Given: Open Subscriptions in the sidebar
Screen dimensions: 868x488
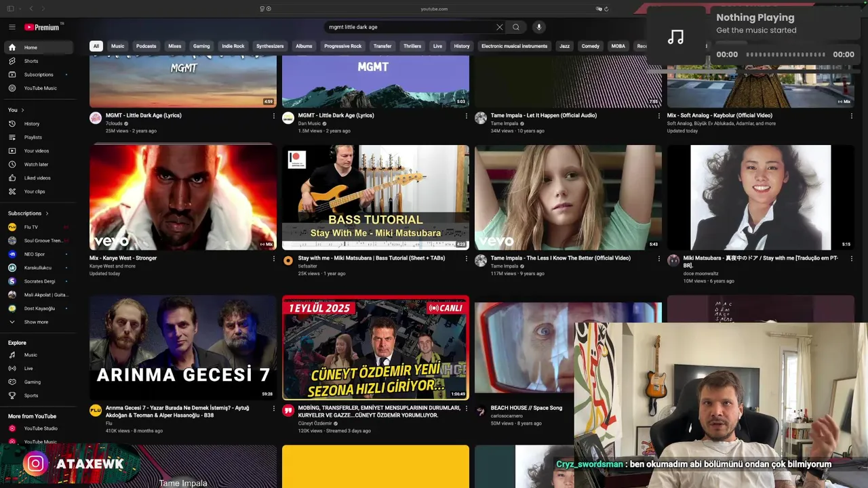Looking at the screenshot, I should pyautogui.click(x=39, y=75).
